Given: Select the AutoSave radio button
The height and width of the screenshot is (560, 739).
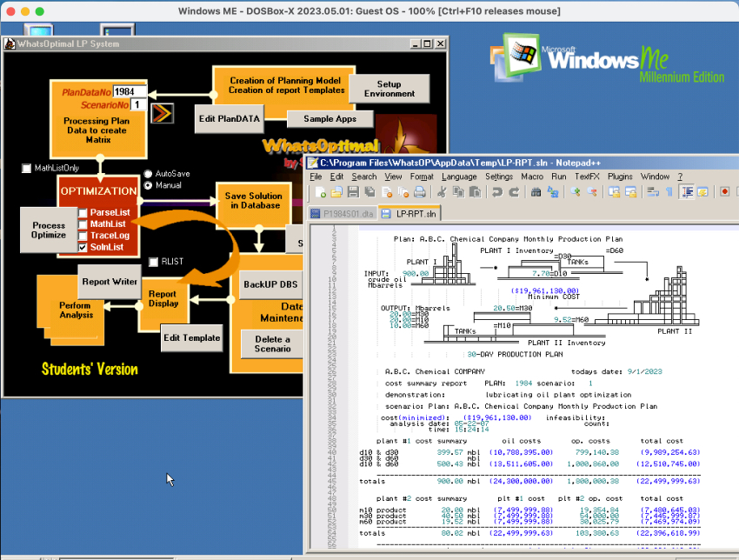Looking at the screenshot, I should coord(148,174).
